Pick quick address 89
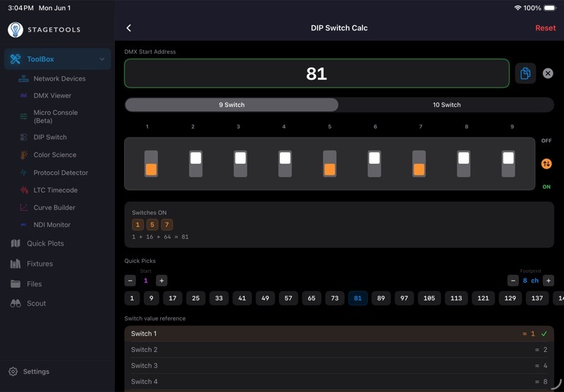This screenshot has width=564, height=392. [381, 298]
